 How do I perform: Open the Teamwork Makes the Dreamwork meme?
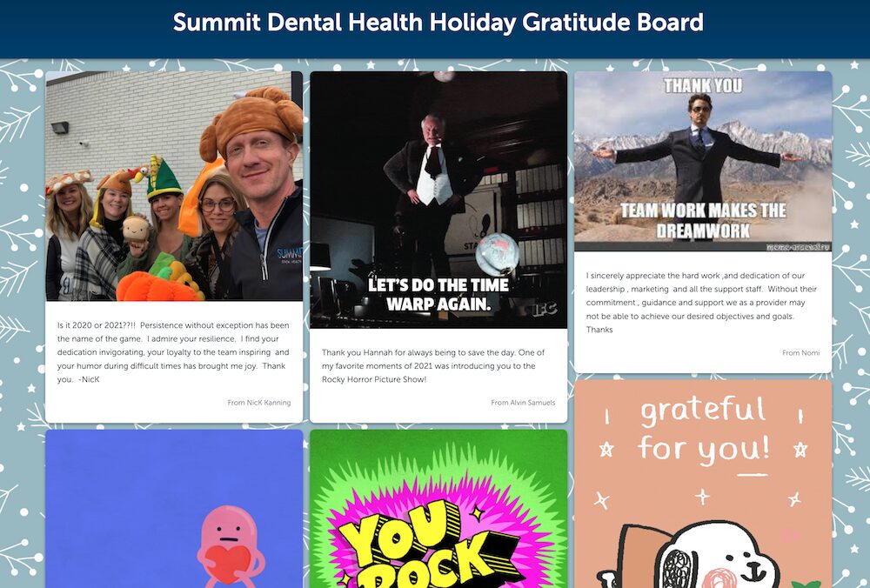tap(703, 162)
